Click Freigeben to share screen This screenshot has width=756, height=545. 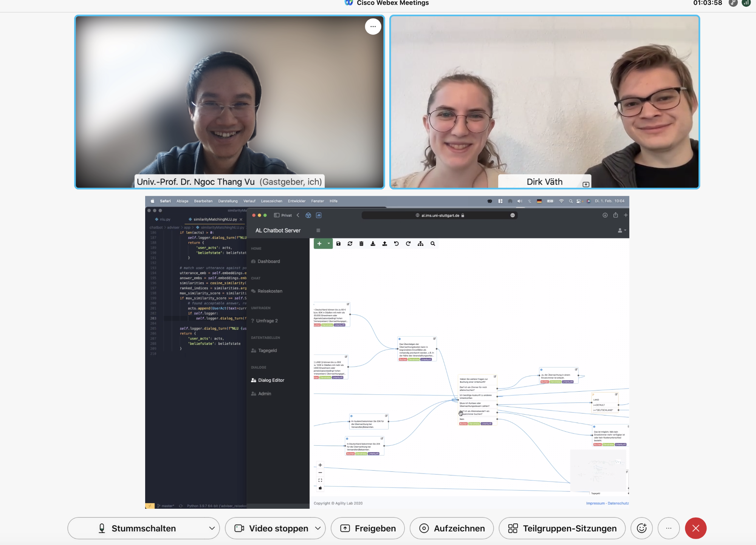pos(368,528)
